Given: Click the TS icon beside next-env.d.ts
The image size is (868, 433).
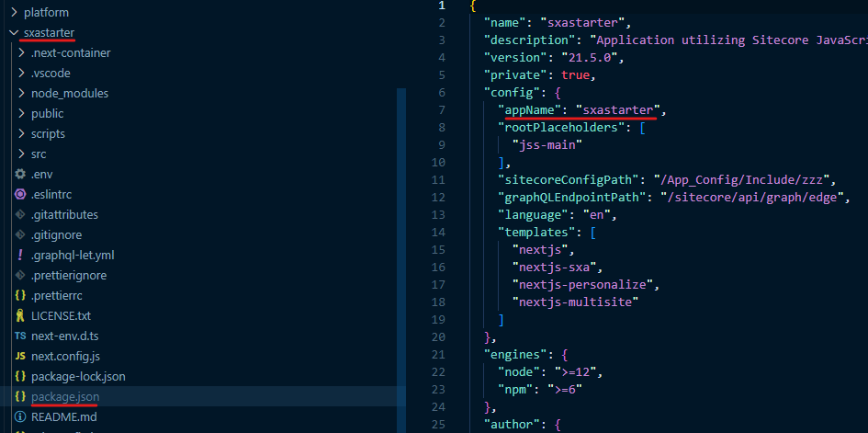Looking at the screenshot, I should pyautogui.click(x=20, y=336).
